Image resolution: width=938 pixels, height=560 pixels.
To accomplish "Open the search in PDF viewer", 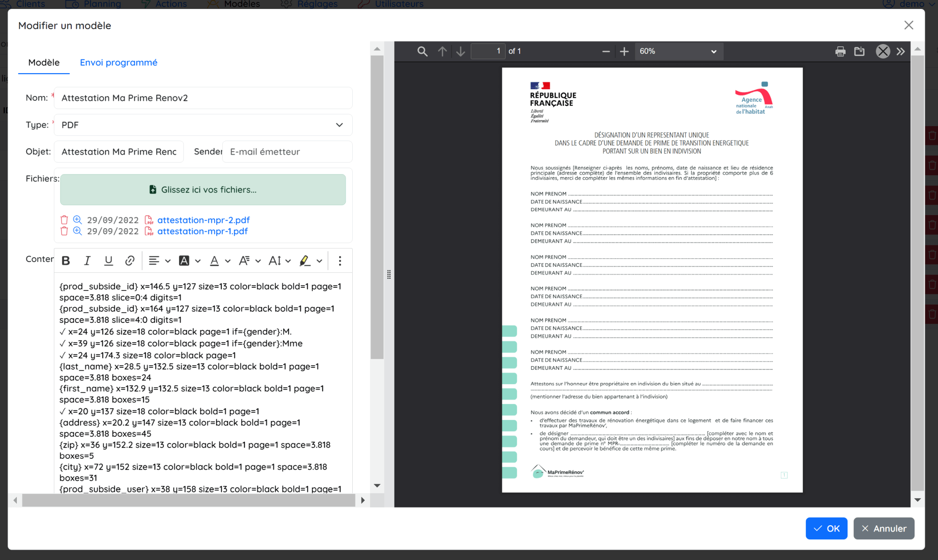I will pos(422,52).
